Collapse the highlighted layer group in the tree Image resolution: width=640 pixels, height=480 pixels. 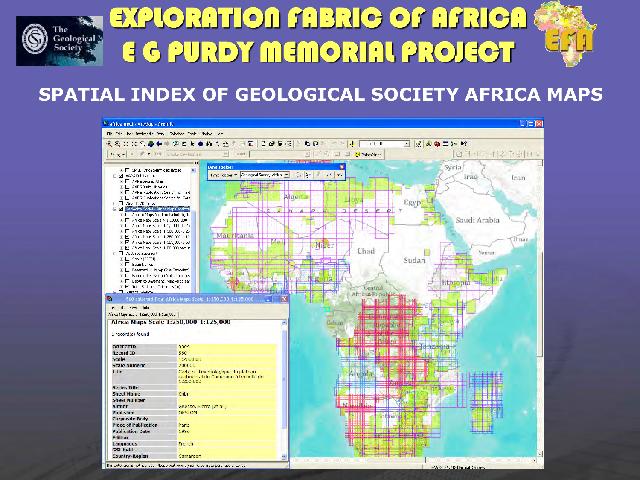(115, 208)
